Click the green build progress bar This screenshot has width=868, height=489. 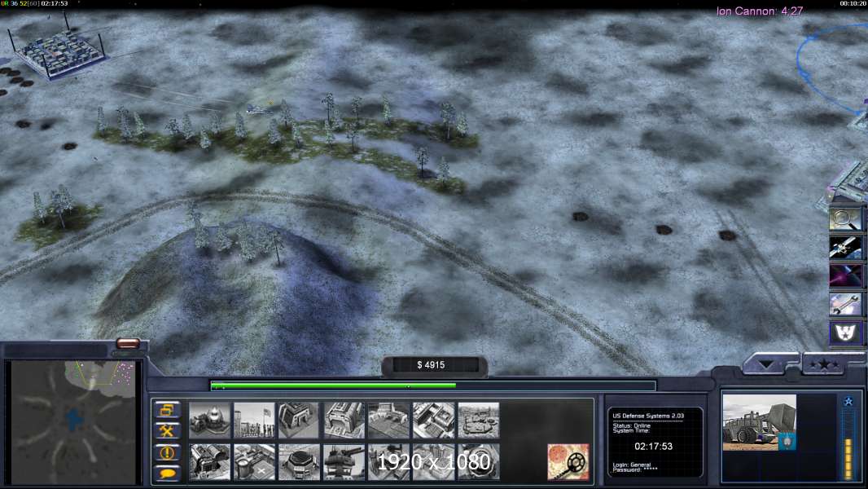tap(333, 385)
